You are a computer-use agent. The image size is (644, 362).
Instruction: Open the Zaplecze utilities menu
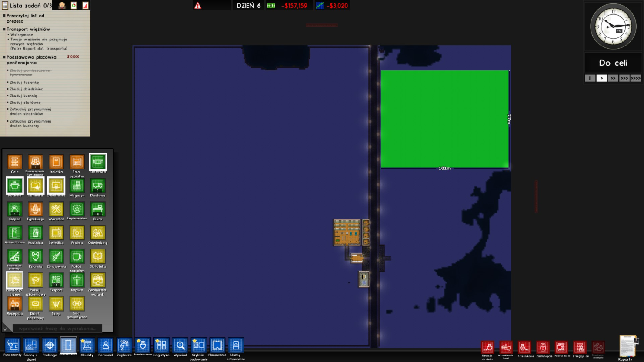124,345
